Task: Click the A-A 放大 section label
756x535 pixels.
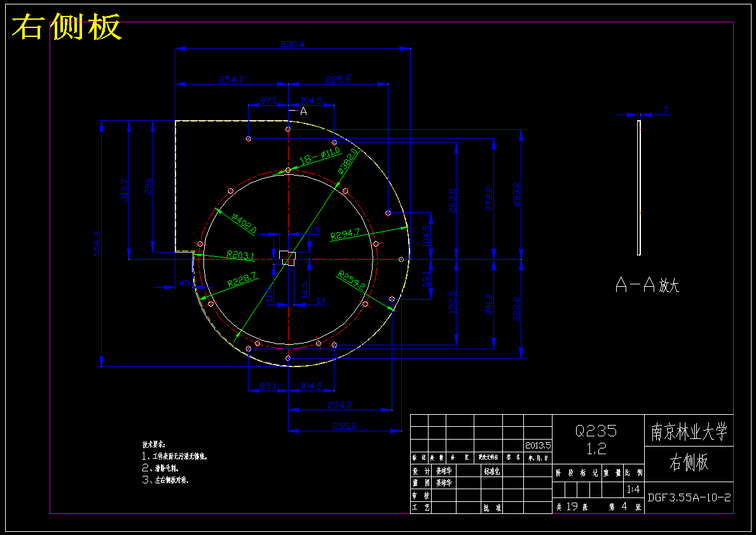Action: point(647,286)
